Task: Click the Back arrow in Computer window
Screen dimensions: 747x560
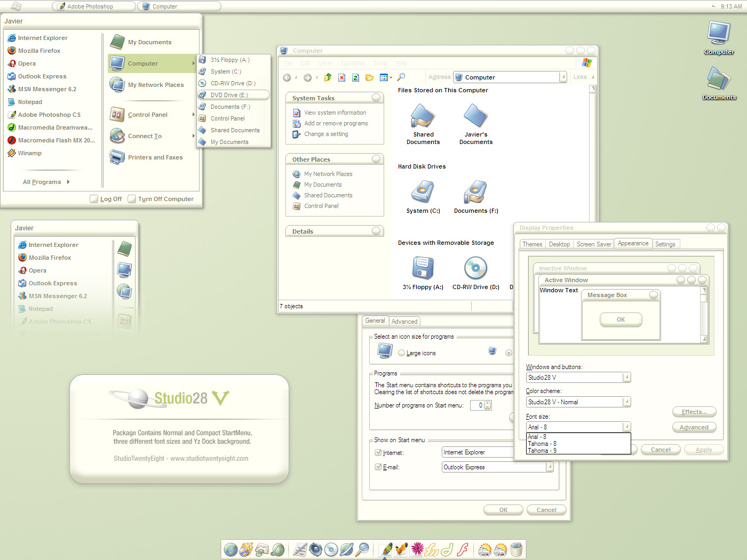Action: pyautogui.click(x=287, y=77)
